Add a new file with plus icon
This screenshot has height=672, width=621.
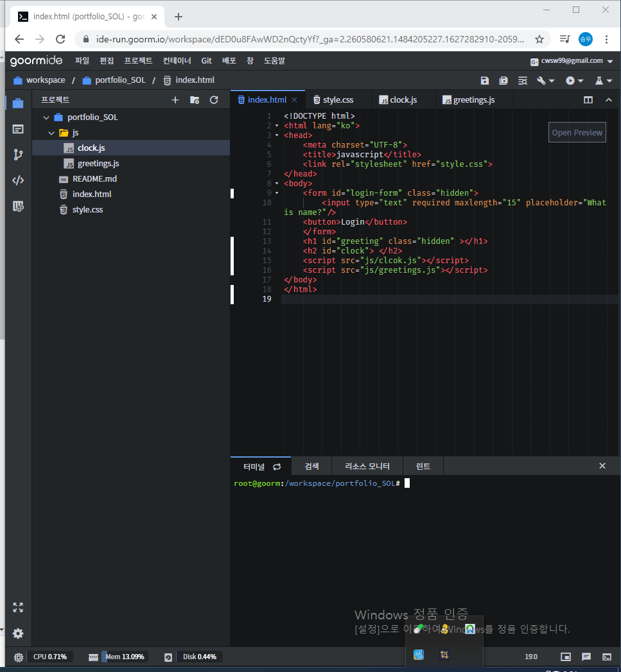[x=175, y=100]
